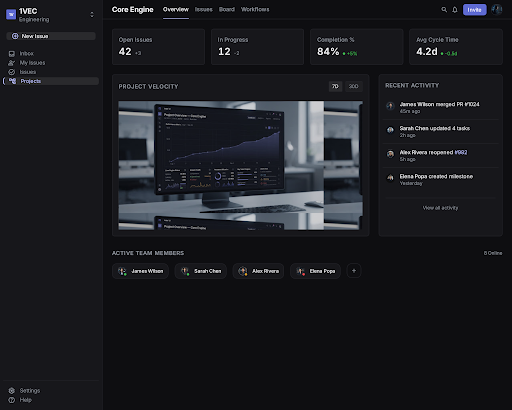Image resolution: width=512 pixels, height=410 pixels.
Task: Click View all activity link
Action: coord(440,208)
